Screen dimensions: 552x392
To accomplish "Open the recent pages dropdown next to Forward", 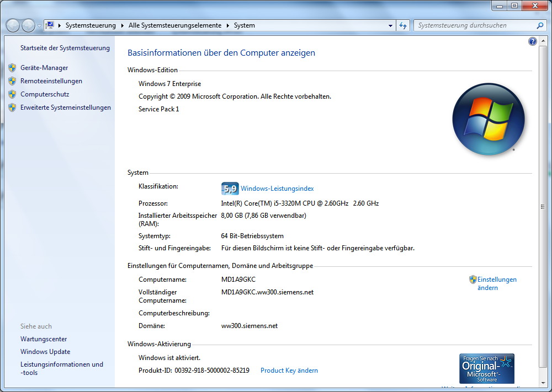I will pyautogui.click(x=39, y=26).
